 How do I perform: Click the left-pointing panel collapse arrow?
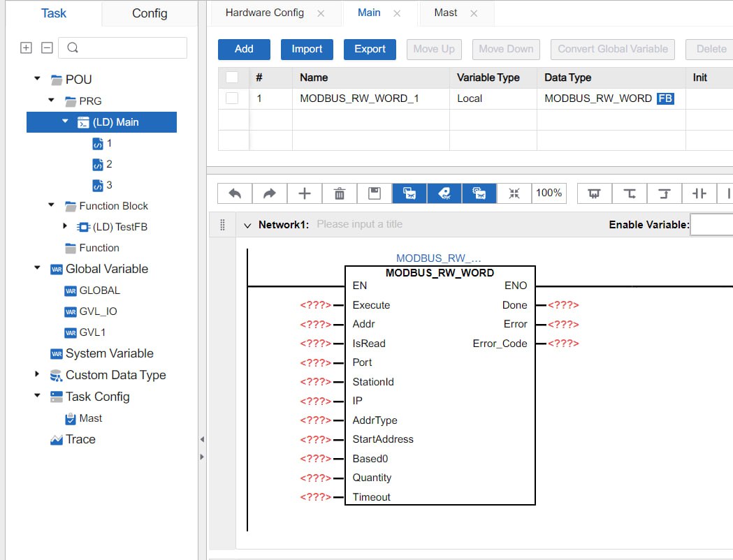click(x=202, y=439)
